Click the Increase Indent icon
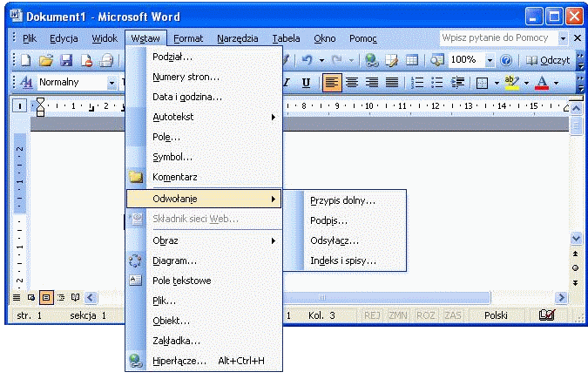Screen dimensions: 588x379 (x=457, y=82)
